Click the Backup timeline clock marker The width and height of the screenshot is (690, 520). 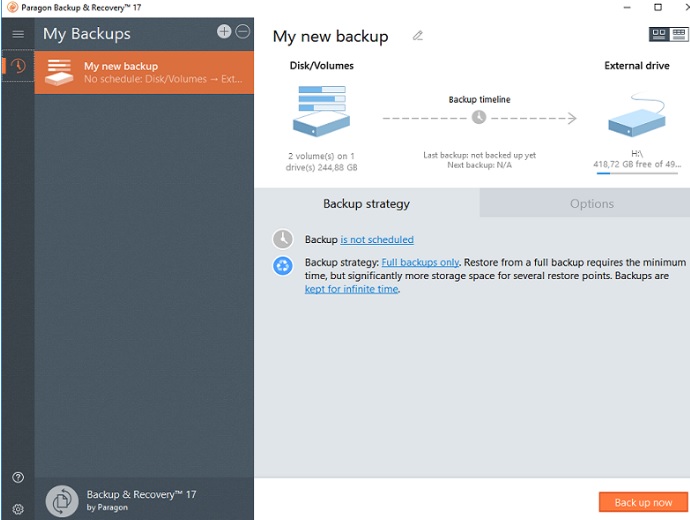[479, 117]
